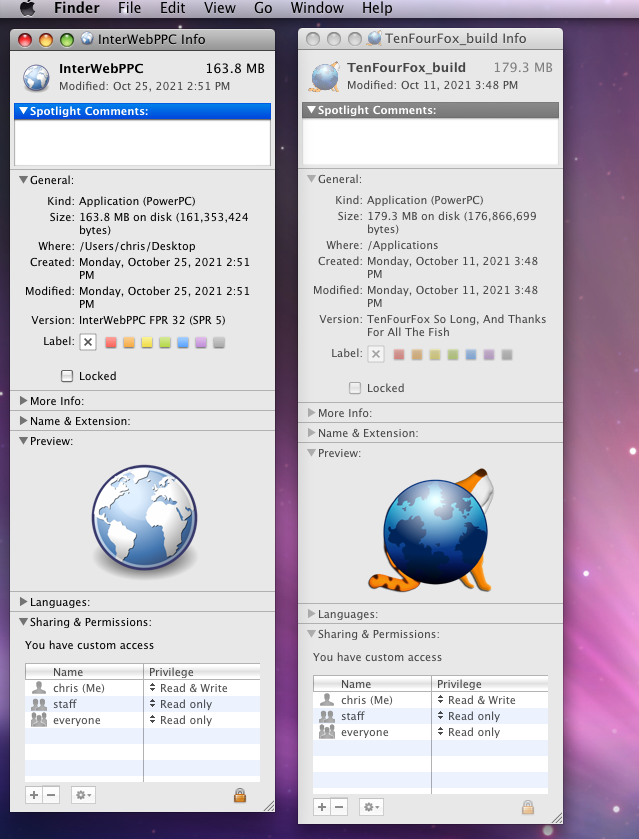Open the Help menu
This screenshot has width=639, height=839.
(x=377, y=8)
